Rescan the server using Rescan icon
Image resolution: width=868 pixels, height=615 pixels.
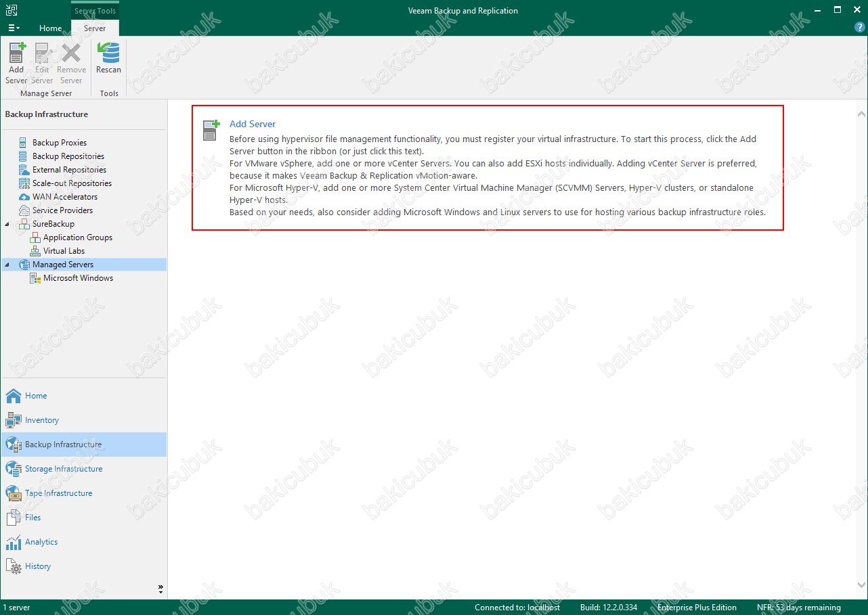point(108,53)
